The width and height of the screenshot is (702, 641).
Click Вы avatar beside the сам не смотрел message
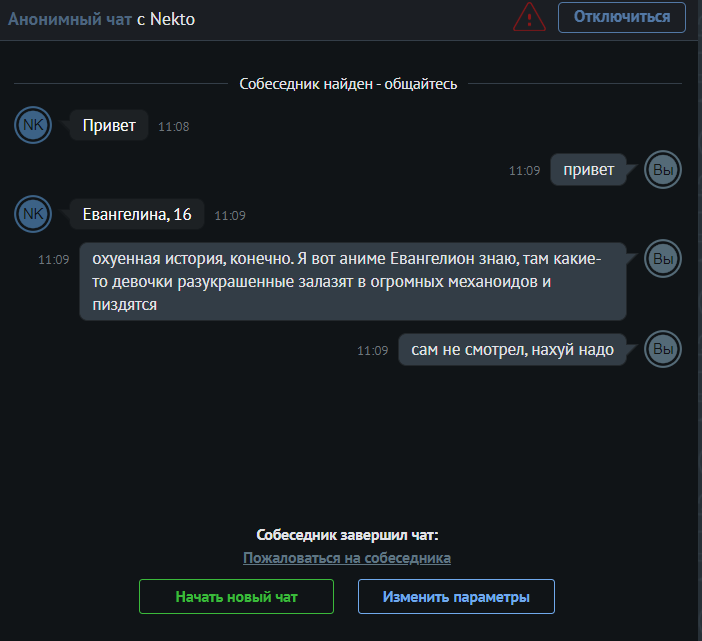662,350
